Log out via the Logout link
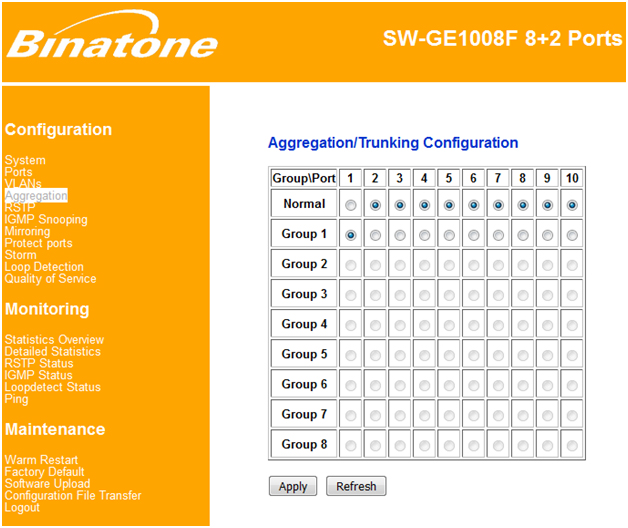628x528 pixels. 23,507
